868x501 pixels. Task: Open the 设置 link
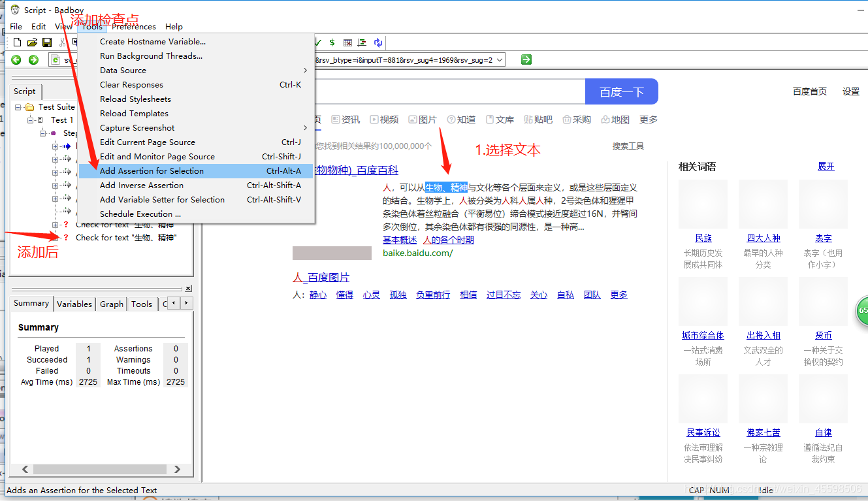point(851,91)
